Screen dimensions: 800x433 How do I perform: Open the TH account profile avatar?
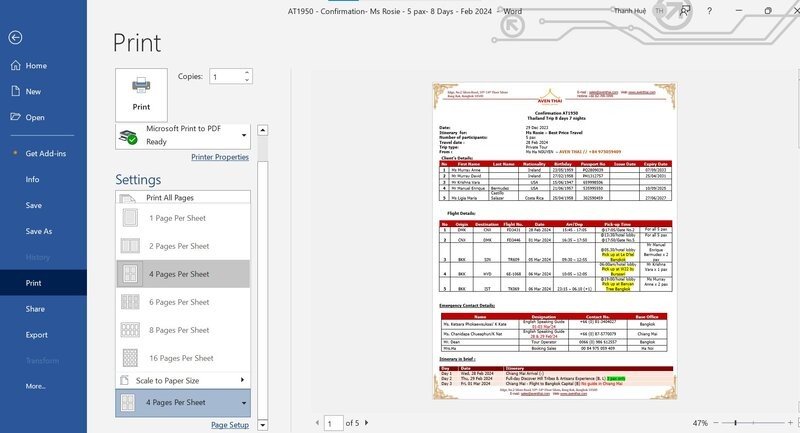660,9
